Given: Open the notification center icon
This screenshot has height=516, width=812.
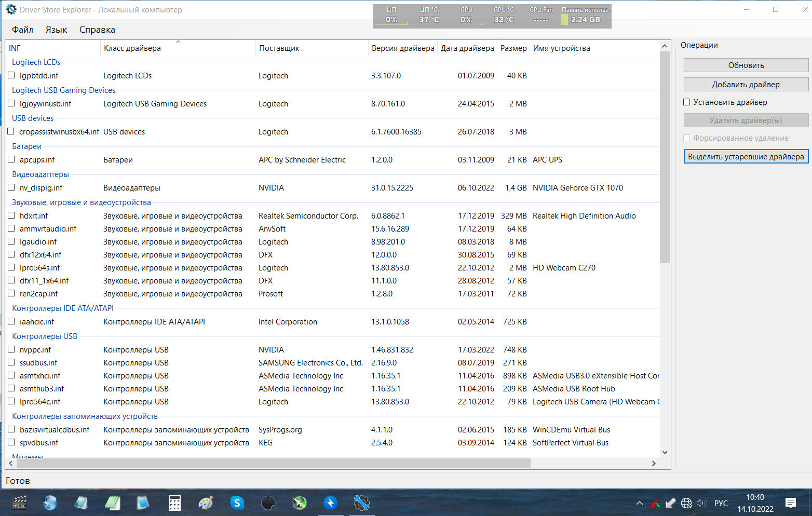Looking at the screenshot, I should pos(791,503).
